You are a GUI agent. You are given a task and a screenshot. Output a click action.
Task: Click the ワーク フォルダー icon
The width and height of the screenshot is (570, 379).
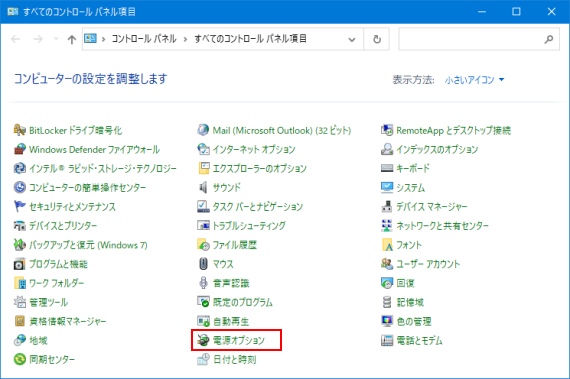20,283
